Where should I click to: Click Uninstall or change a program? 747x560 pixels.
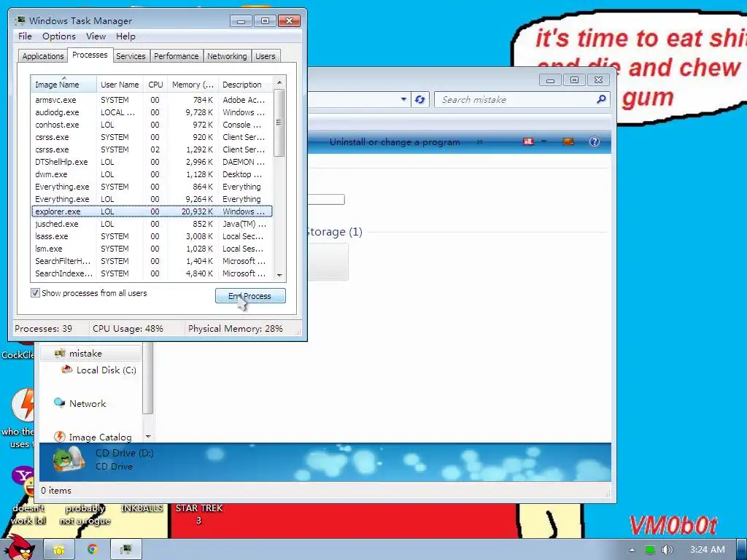click(x=395, y=142)
